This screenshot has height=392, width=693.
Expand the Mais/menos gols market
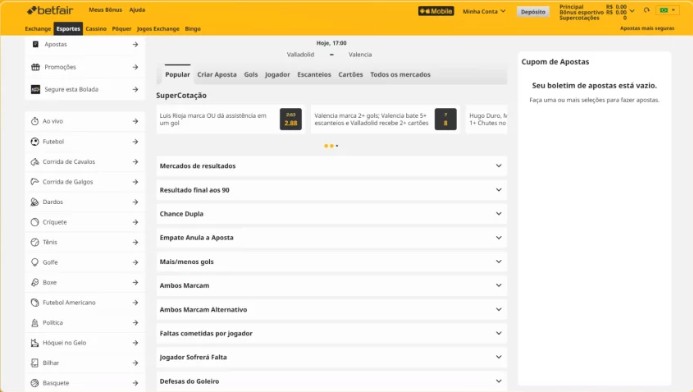point(331,262)
